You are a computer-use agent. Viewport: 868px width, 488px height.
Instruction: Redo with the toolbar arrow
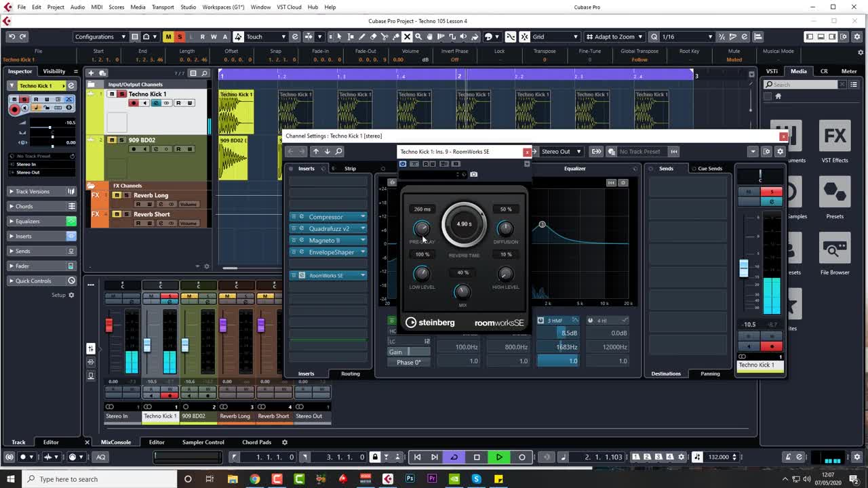22,37
